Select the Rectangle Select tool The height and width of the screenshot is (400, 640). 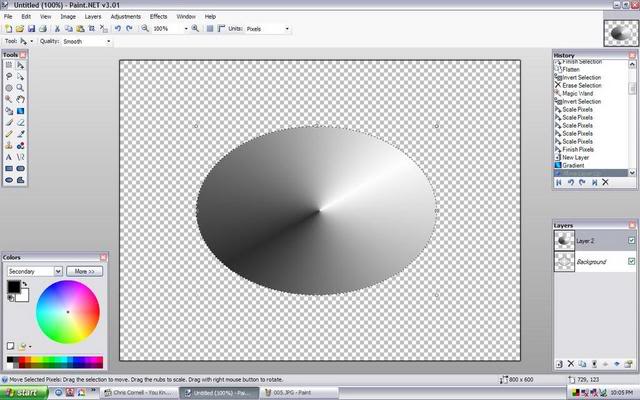click(9, 65)
